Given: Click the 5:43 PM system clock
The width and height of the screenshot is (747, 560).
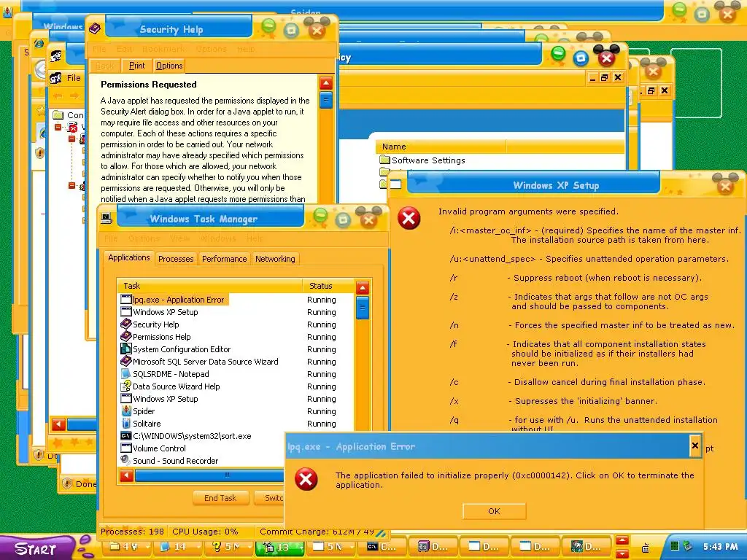Looking at the screenshot, I should (x=720, y=547).
